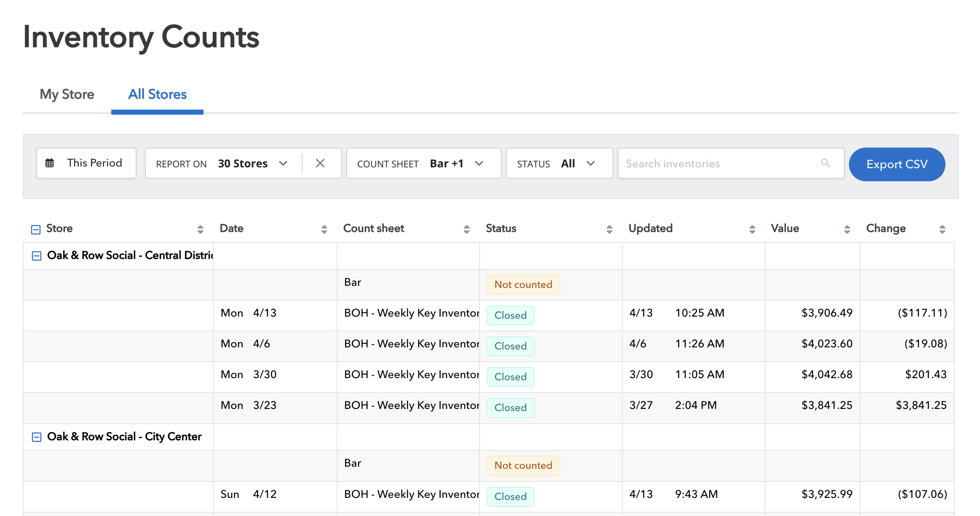Collapse all stores via header toggle

(36, 229)
